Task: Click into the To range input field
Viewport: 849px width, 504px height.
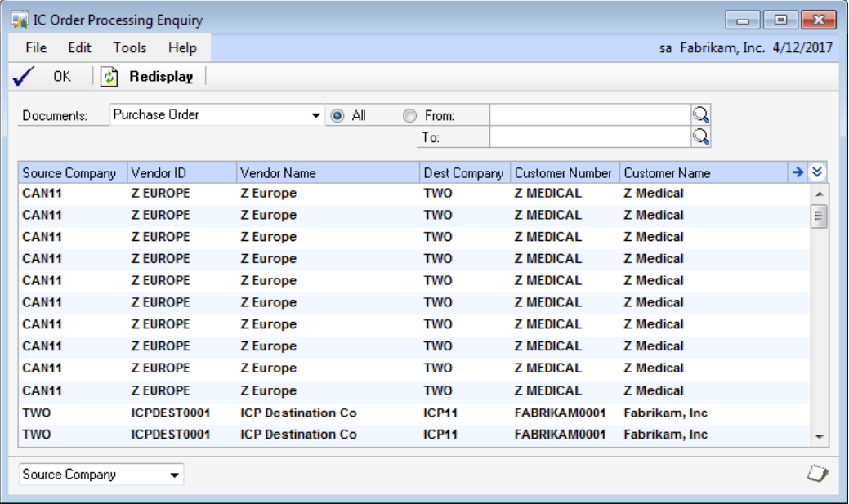Action: point(589,137)
